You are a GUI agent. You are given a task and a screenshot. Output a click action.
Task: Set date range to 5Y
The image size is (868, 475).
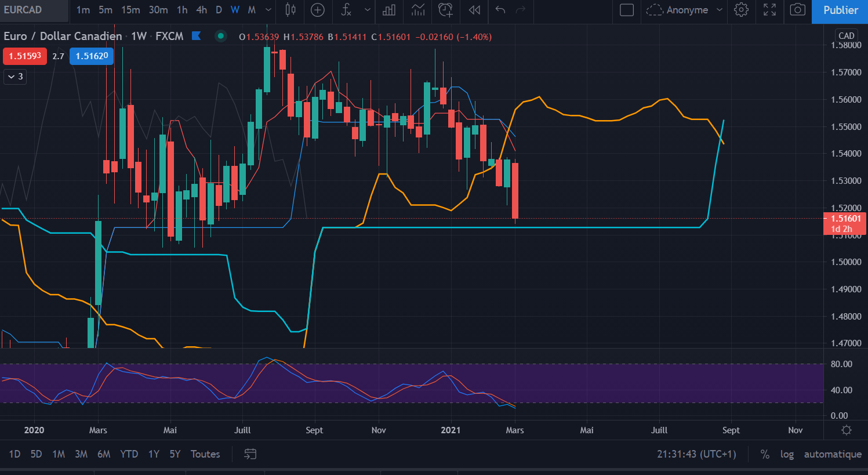click(x=175, y=454)
